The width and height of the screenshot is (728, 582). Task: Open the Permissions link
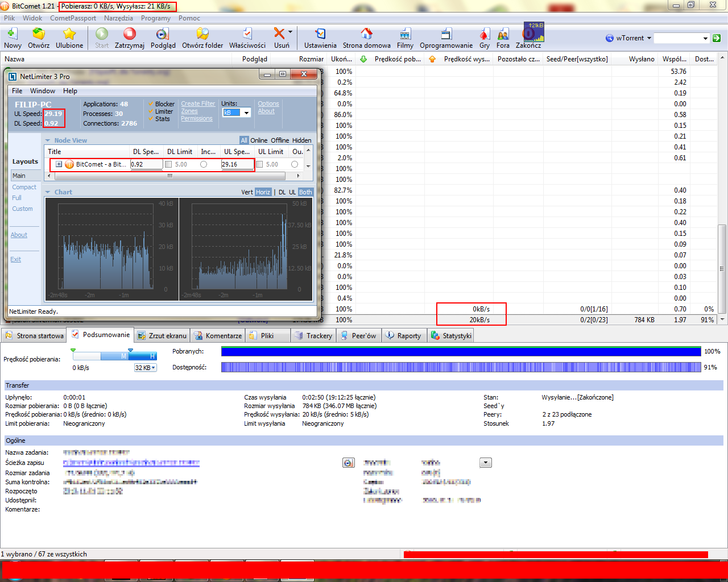click(197, 119)
